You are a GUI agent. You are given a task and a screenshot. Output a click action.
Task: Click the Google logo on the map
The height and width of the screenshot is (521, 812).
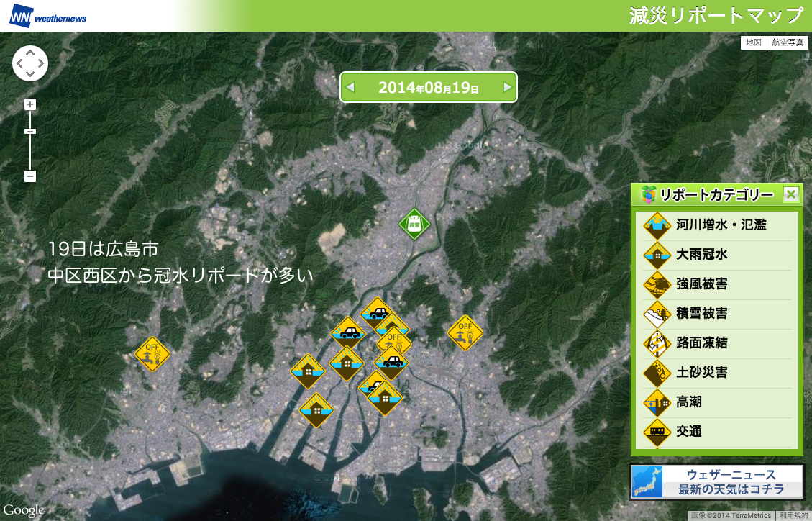(24, 510)
